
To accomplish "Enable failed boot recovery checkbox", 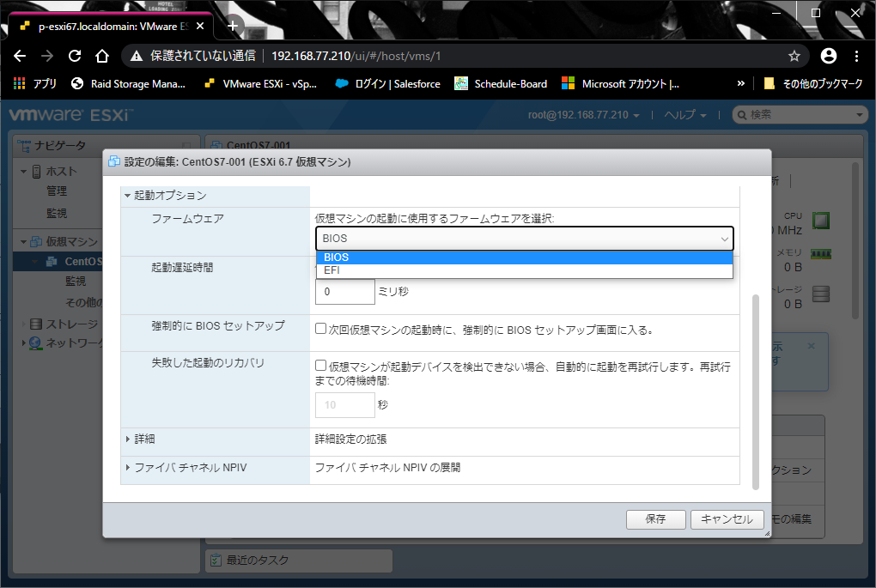I will click(x=320, y=366).
